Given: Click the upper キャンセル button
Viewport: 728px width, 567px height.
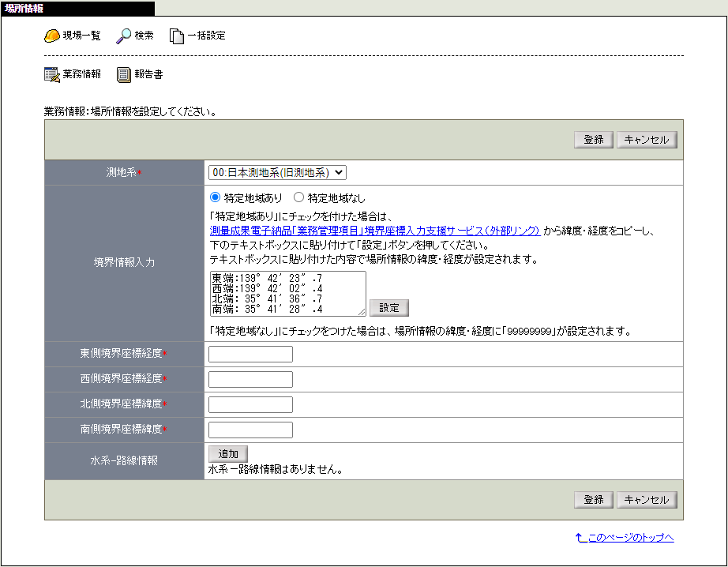Looking at the screenshot, I should tap(647, 139).
